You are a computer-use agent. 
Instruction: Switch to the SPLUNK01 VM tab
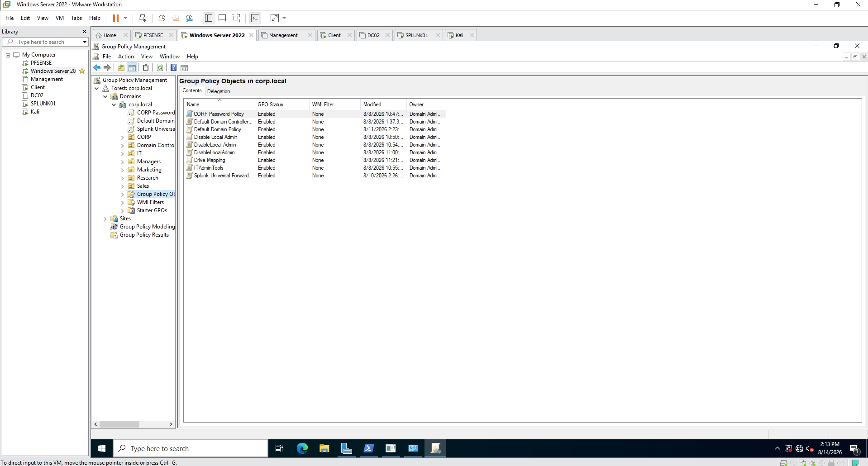tap(416, 35)
